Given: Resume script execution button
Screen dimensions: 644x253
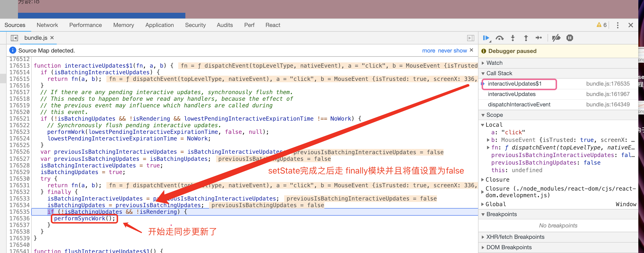Looking at the screenshot, I should point(486,38).
